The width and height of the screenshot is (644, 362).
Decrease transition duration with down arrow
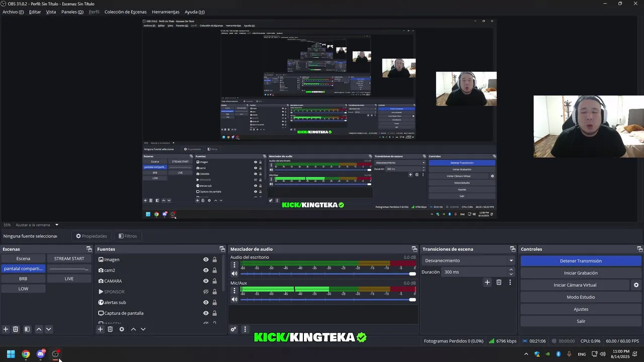(511, 275)
